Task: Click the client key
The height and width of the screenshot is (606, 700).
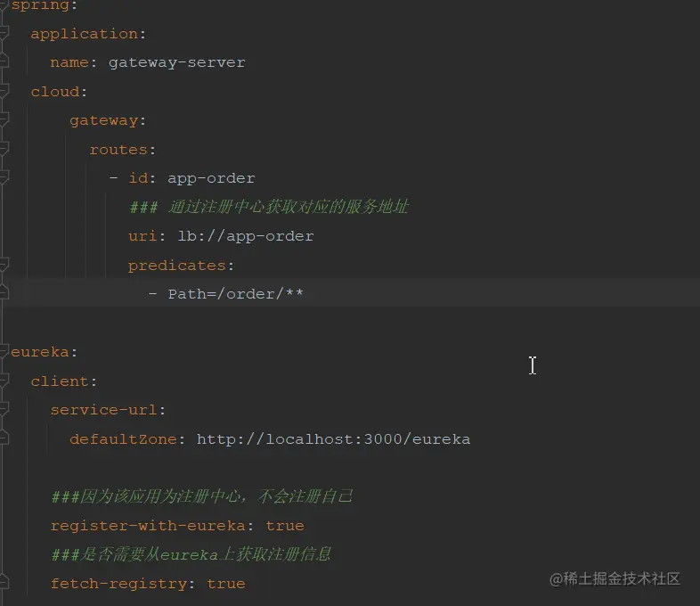Action: coord(60,381)
